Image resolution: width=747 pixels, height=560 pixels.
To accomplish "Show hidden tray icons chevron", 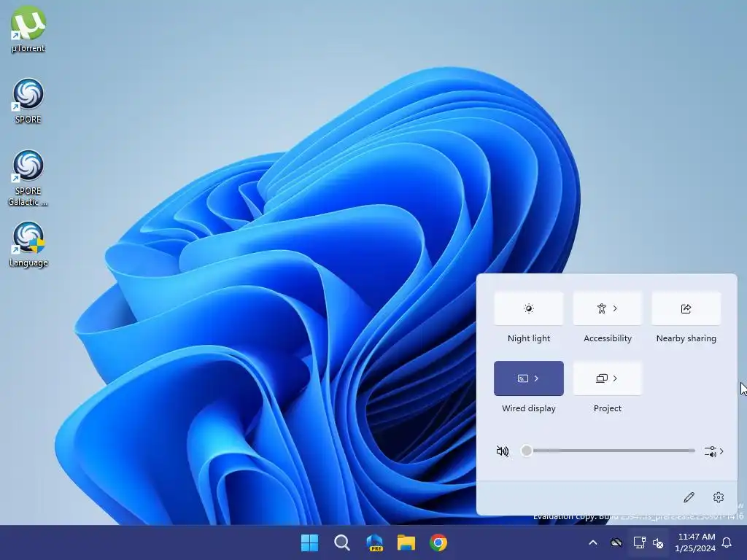I will [592, 542].
